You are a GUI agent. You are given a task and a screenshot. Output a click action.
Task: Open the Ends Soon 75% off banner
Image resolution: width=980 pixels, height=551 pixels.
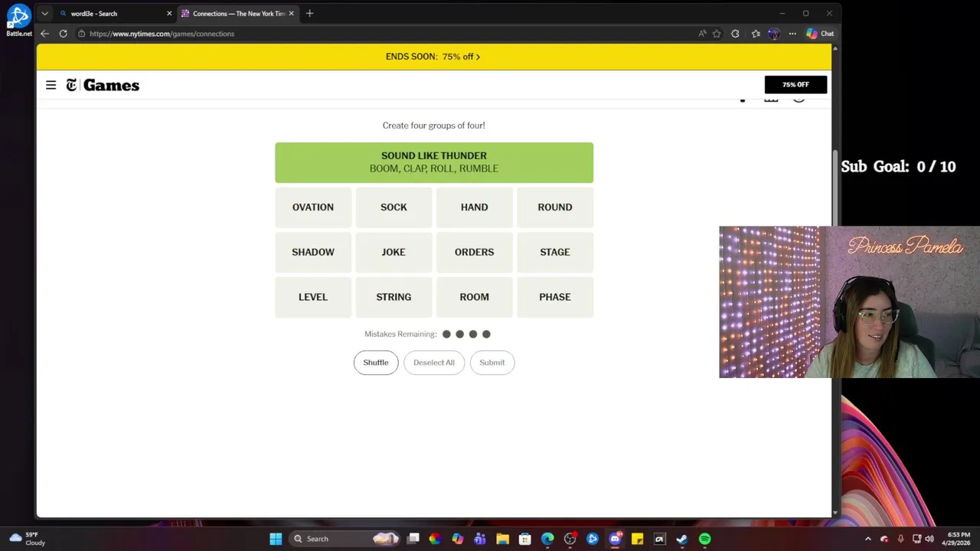433,57
